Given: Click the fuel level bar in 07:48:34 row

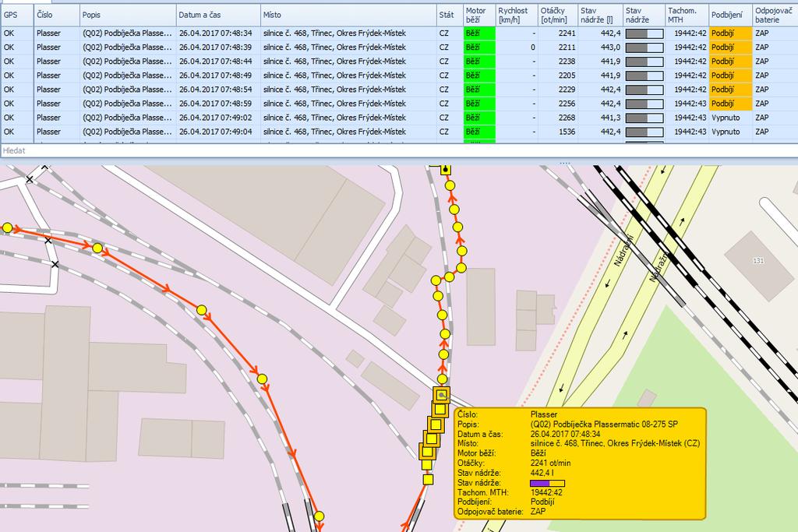Looking at the screenshot, I should pyautogui.click(x=644, y=33).
